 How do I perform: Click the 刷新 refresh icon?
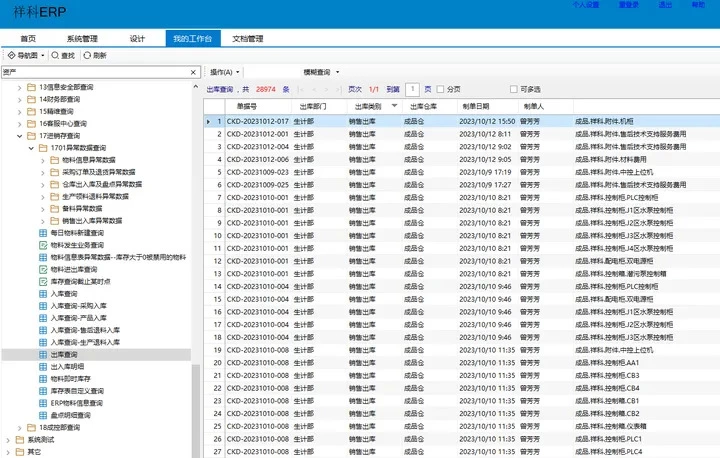(x=87, y=56)
